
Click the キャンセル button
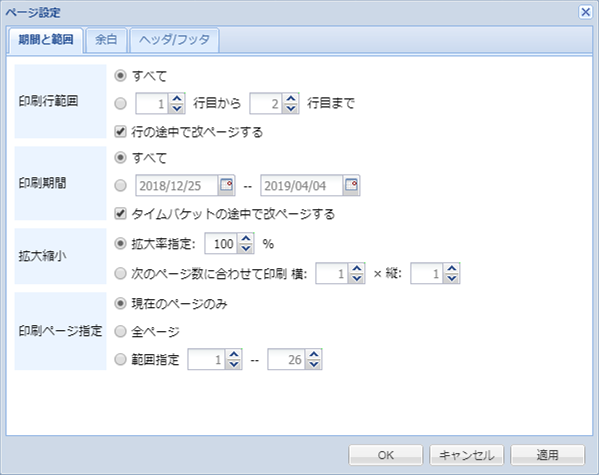click(x=466, y=455)
